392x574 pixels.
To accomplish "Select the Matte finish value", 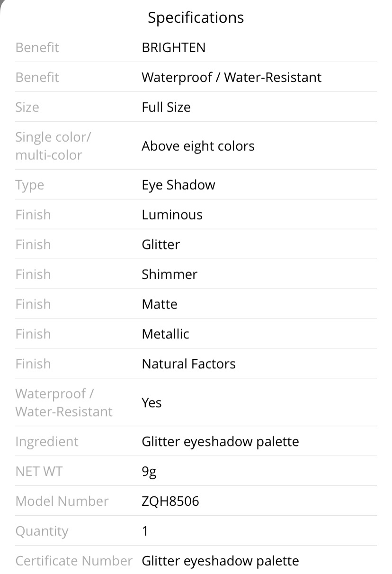I will pyautogui.click(x=159, y=304).
